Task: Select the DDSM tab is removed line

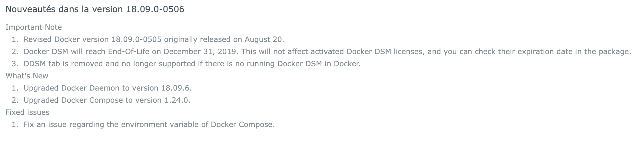Action: click(192, 64)
